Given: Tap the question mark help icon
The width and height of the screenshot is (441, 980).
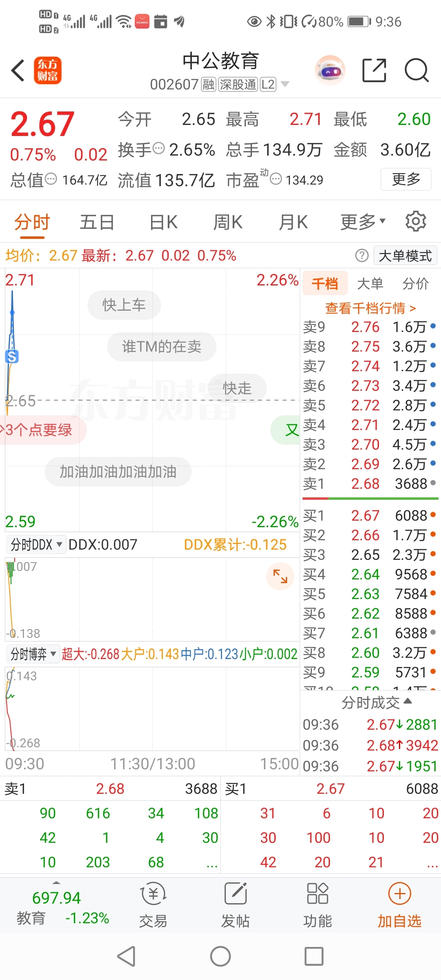Looking at the screenshot, I should 362,256.
